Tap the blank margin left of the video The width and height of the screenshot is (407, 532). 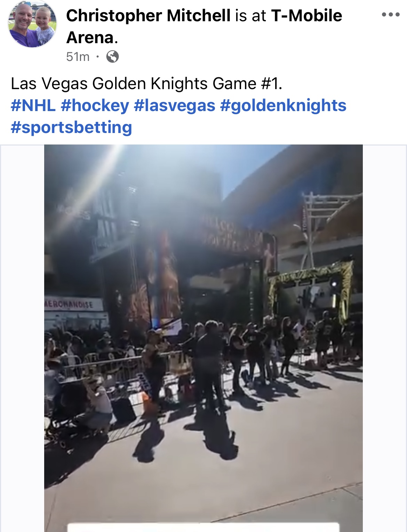pos(22,338)
